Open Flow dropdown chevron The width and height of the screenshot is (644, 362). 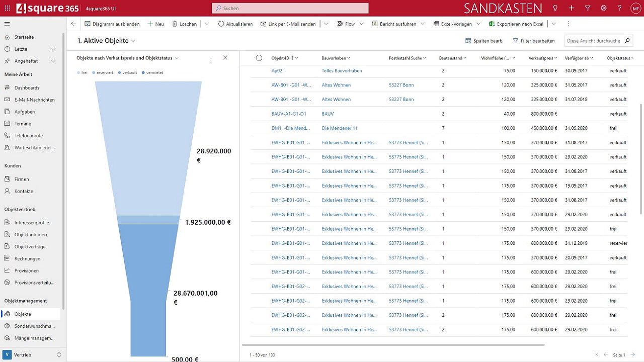(x=361, y=24)
